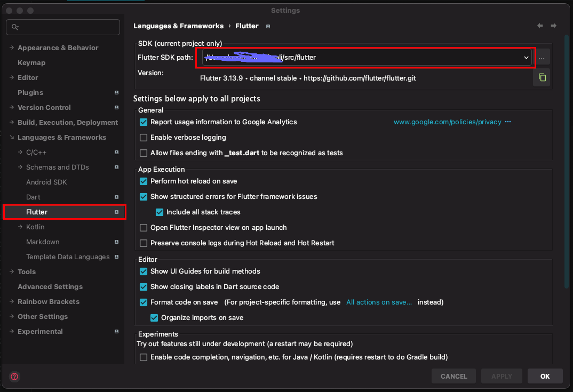Open the Keymap settings page
573x392 pixels.
click(31, 63)
